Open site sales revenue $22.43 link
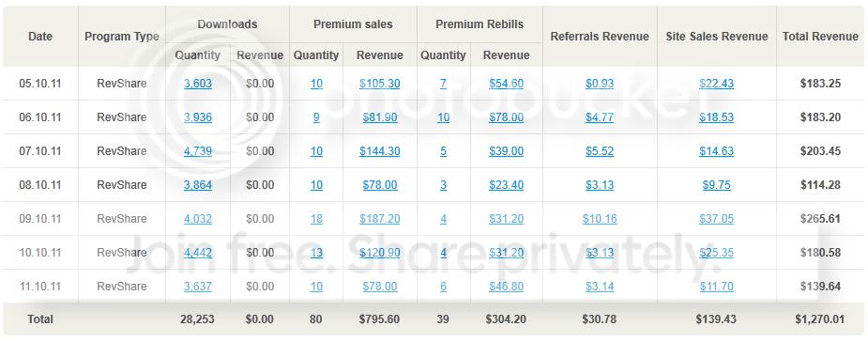 716,84
